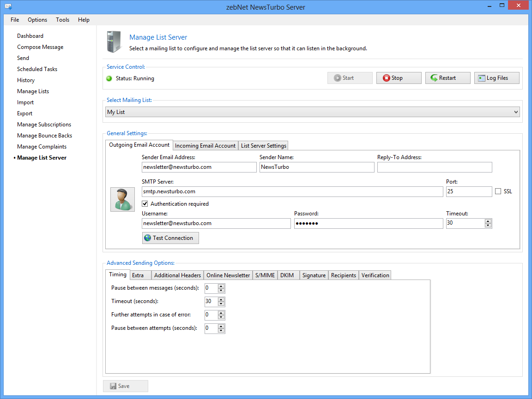Click the globe icon on Test Connection

[148, 238]
